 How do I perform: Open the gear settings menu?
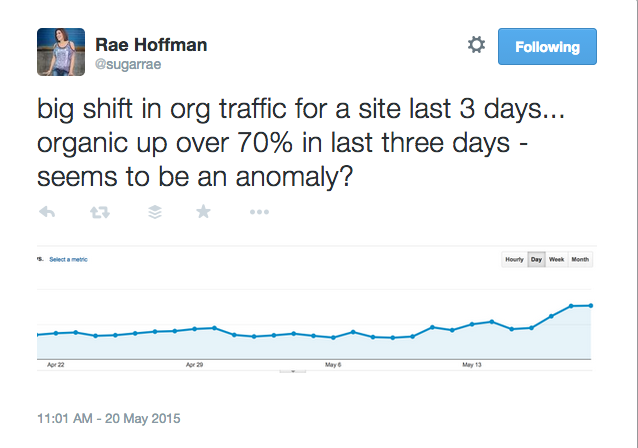(x=476, y=45)
